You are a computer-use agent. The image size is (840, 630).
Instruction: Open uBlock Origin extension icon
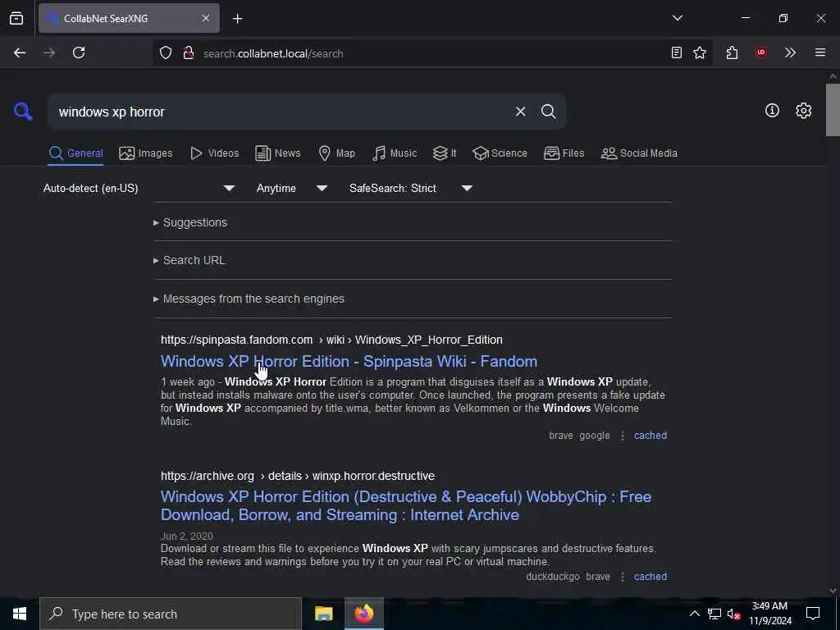(x=760, y=52)
